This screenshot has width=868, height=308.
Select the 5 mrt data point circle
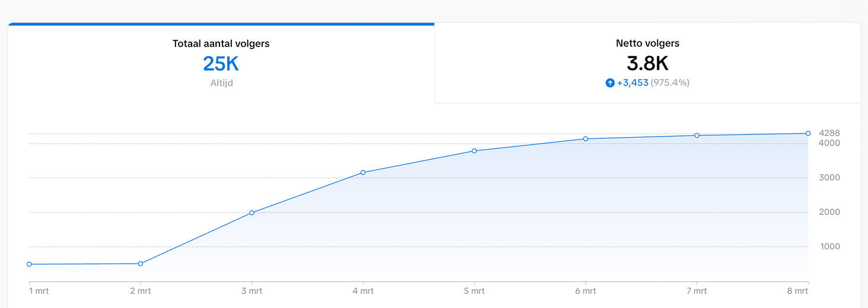pos(474,151)
